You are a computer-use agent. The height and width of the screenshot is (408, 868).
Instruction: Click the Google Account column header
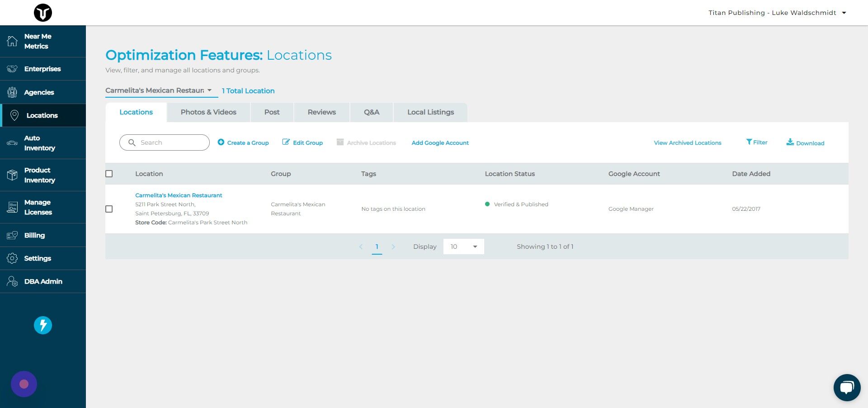(x=634, y=174)
